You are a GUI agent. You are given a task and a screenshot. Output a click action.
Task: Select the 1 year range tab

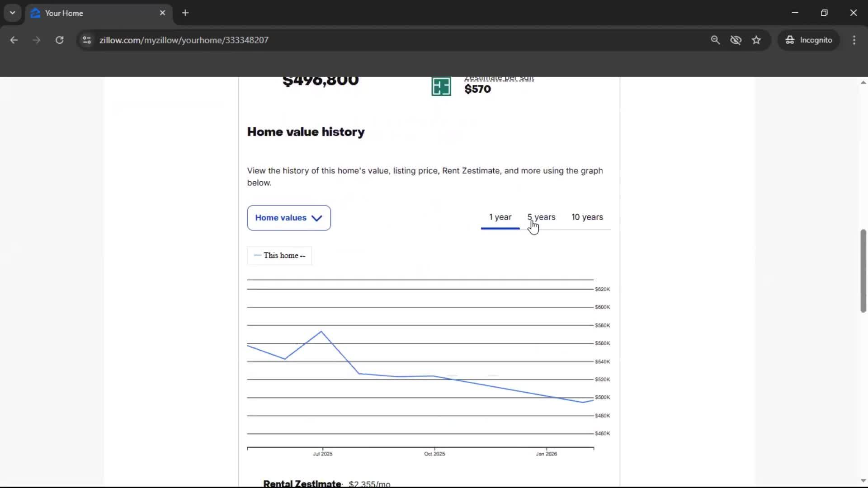click(500, 217)
